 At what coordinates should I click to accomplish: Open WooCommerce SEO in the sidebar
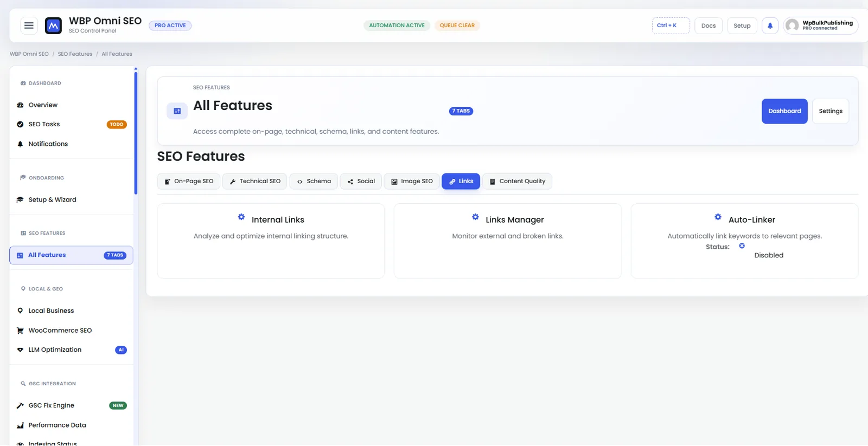[72, 331]
